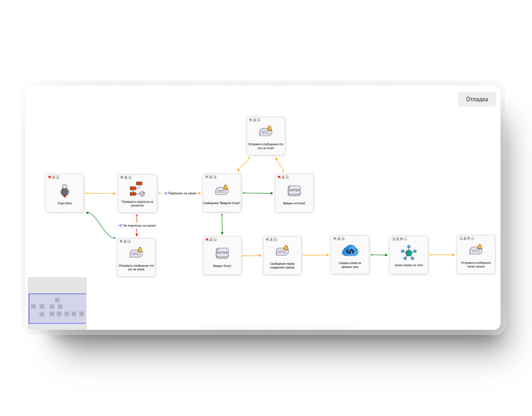Click the cloud code icon 'Создать заказ из данных чата'
Image resolution: width=532 pixels, height=416 pixels.
pyautogui.click(x=350, y=251)
